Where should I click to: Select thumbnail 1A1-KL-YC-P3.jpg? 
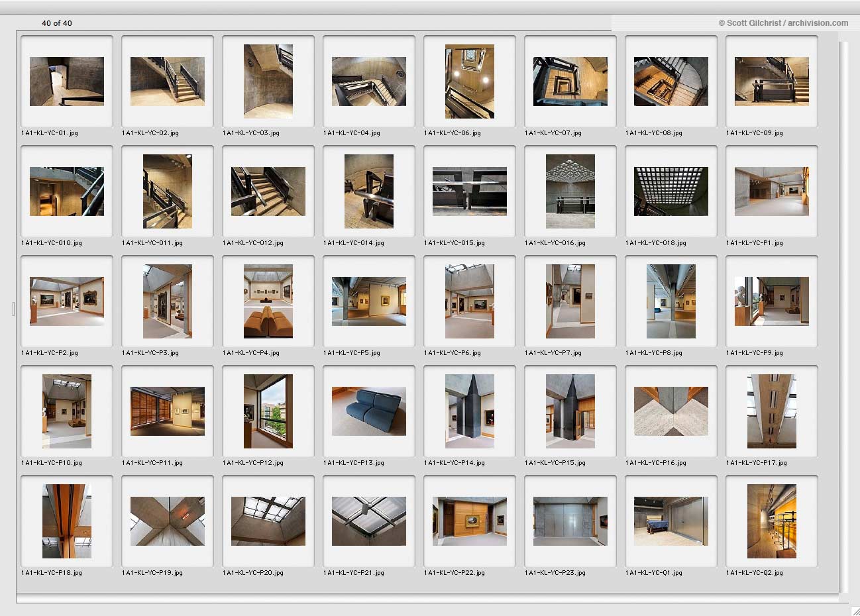tap(168, 301)
